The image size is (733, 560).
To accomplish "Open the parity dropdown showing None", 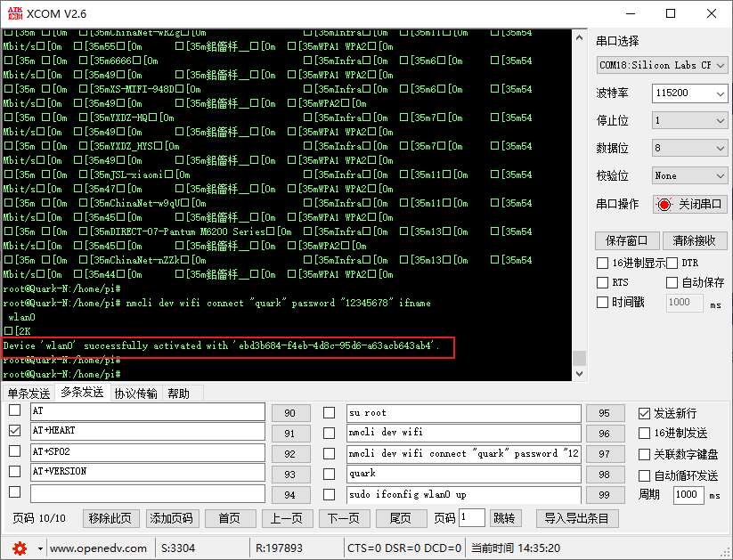I will pos(689,175).
